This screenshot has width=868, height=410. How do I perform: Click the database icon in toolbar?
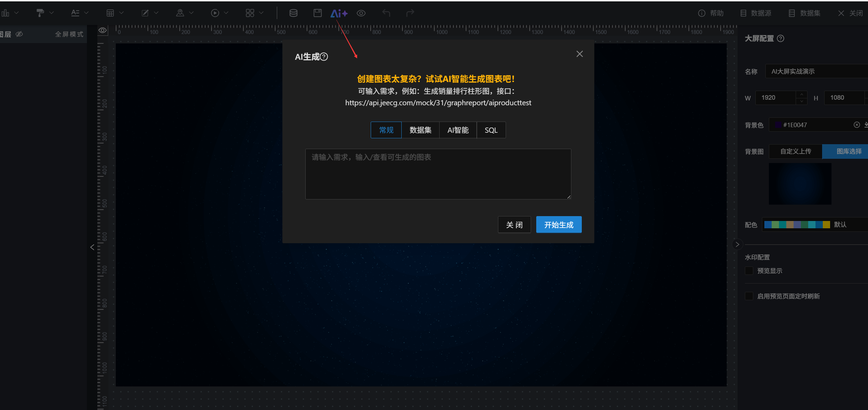point(293,13)
